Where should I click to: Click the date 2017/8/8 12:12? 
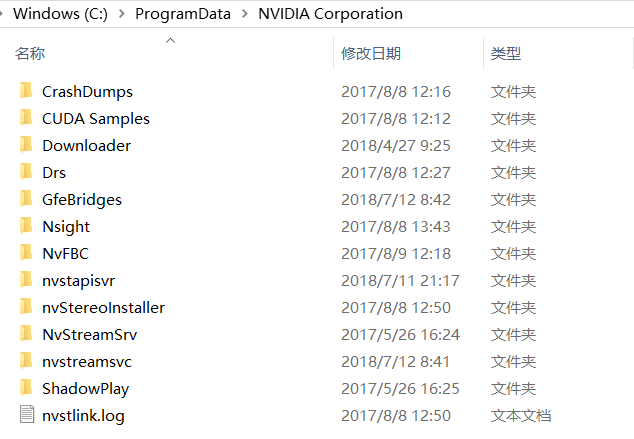(396, 119)
